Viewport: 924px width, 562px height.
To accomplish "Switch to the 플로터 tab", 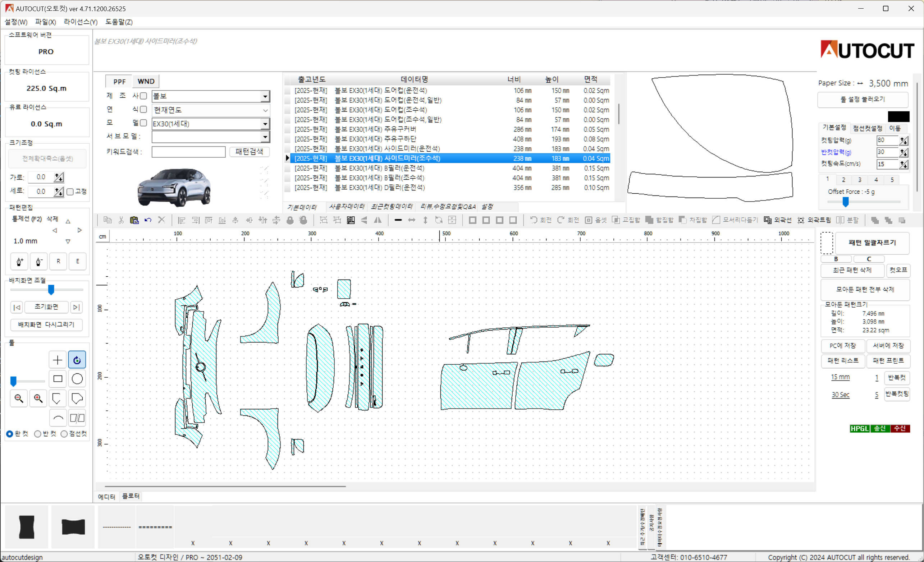I will [x=131, y=496].
